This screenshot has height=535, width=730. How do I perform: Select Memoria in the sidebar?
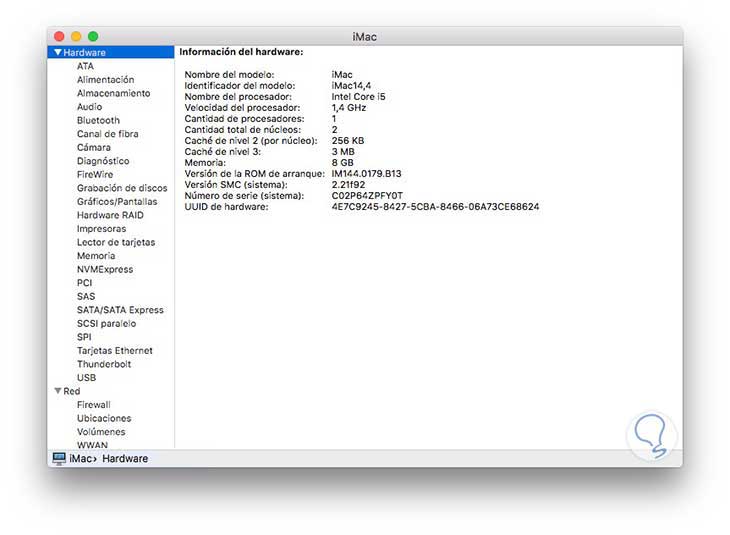click(x=96, y=256)
